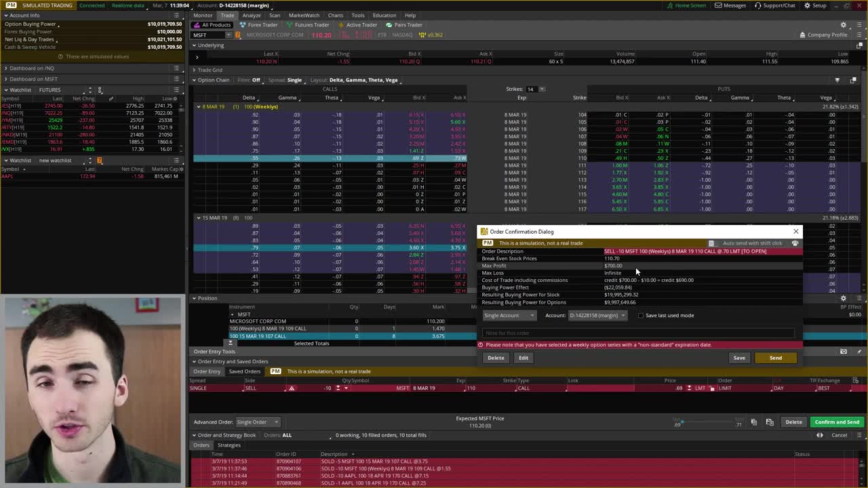Click the link icon beside the FUTURES watchlist
The width and height of the screenshot is (868, 488).
(100, 89)
